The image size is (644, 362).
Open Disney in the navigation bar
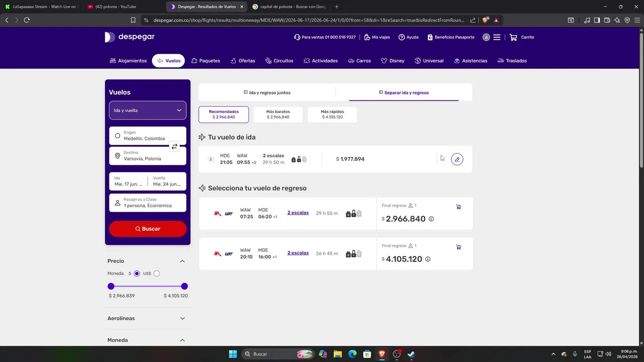tap(392, 61)
